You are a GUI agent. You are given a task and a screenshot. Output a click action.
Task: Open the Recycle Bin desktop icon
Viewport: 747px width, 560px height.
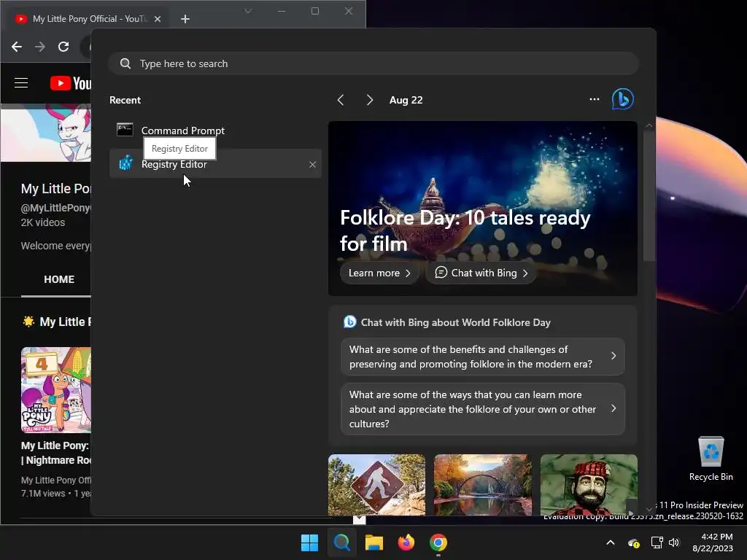point(711,459)
